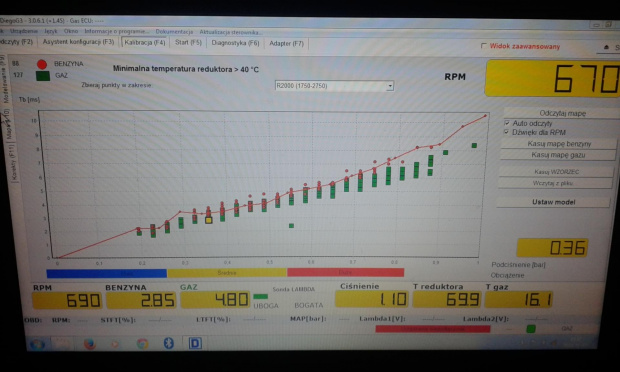Launch Firefox from the taskbar
Viewport: 620px width, 372px height.
click(90, 344)
